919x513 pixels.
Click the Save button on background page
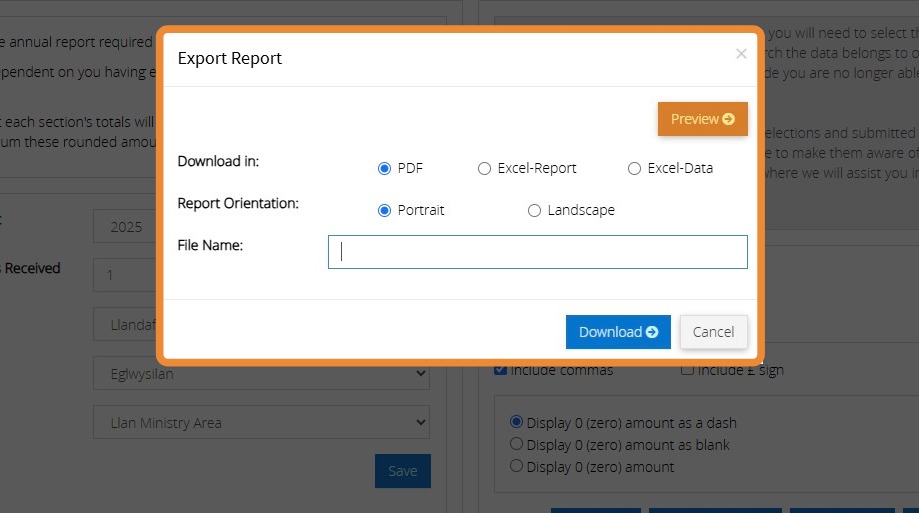pyautogui.click(x=403, y=471)
